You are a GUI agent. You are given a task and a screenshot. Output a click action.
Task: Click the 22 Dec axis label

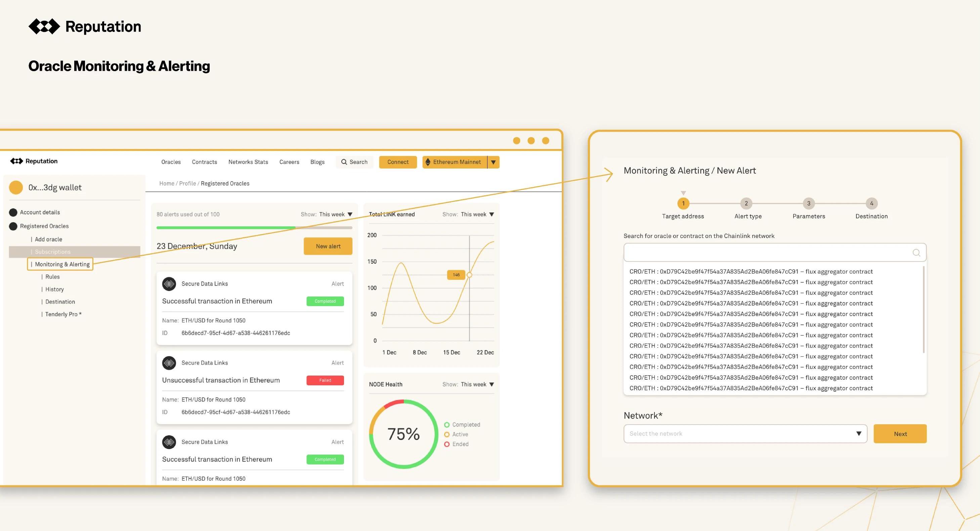tap(485, 353)
